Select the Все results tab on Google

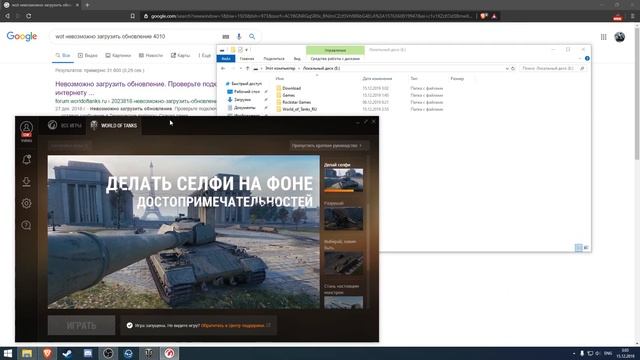(x=63, y=56)
